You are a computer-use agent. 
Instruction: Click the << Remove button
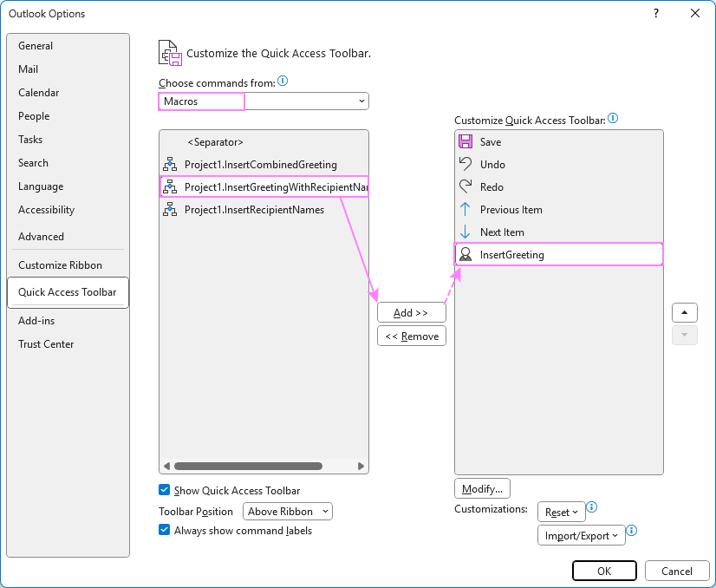tap(412, 336)
